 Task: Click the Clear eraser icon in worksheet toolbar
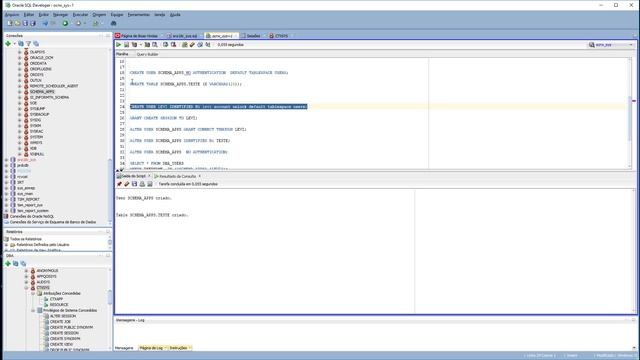pos(192,45)
